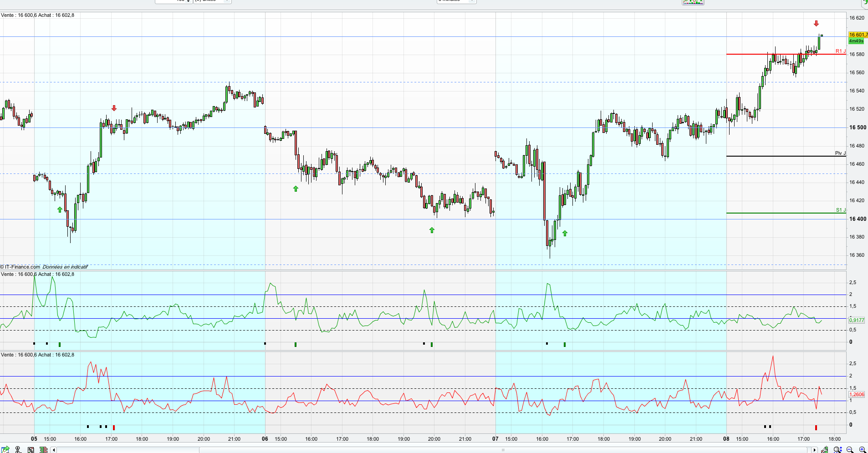868x453 pixels.
Task: Click date label 08 on time axis
Action: click(726, 439)
